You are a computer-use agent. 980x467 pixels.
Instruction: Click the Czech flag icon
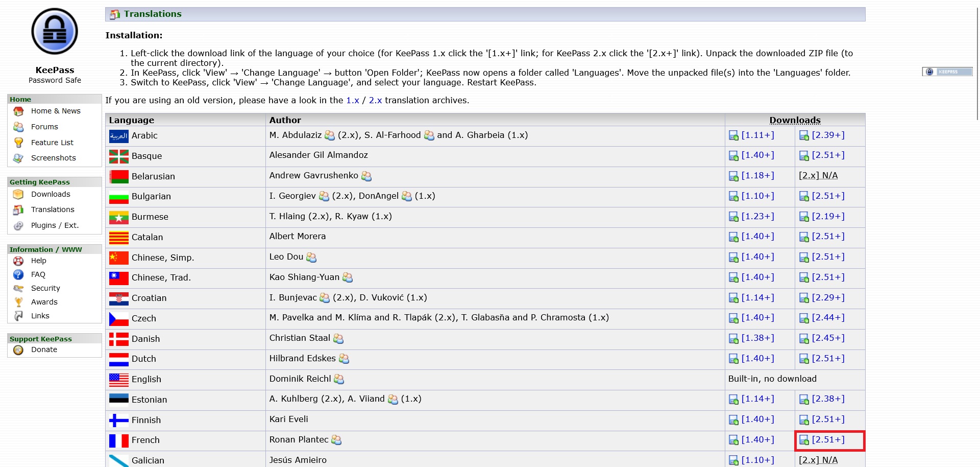(118, 319)
